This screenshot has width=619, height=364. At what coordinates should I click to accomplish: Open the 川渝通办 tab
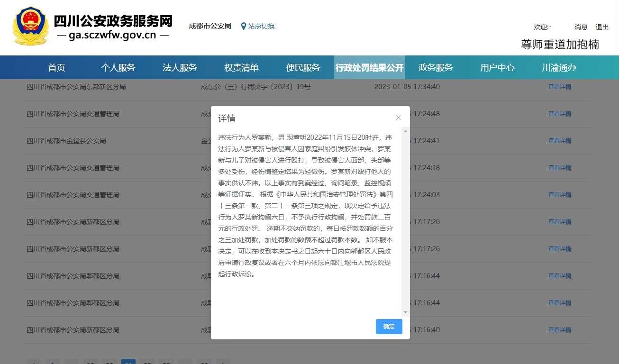tap(558, 67)
